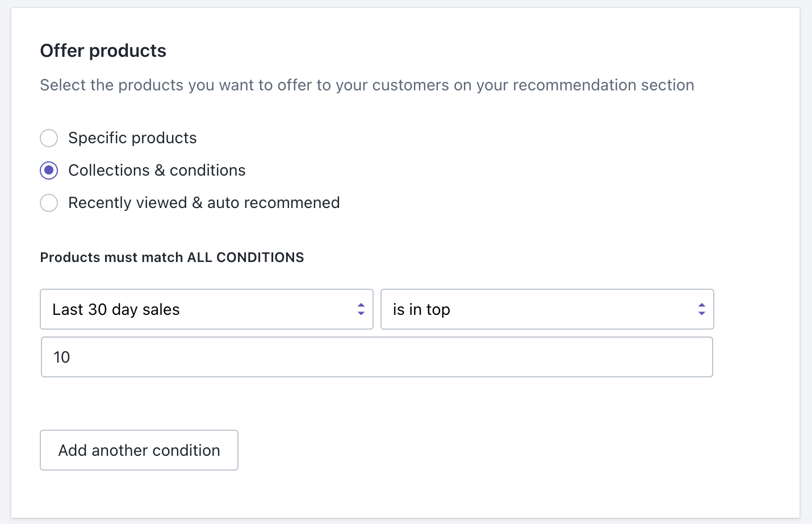Click the value field containing 10
Screen dimensions: 812x524
tap(376, 357)
